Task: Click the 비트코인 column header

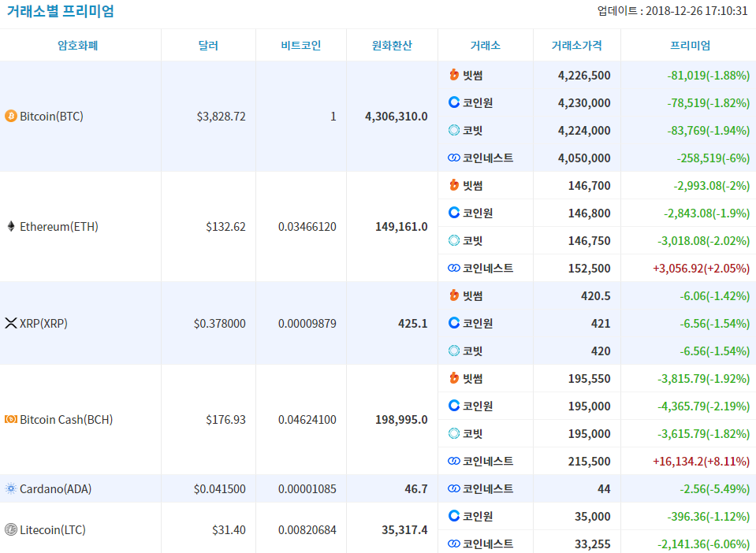Action: pos(301,45)
